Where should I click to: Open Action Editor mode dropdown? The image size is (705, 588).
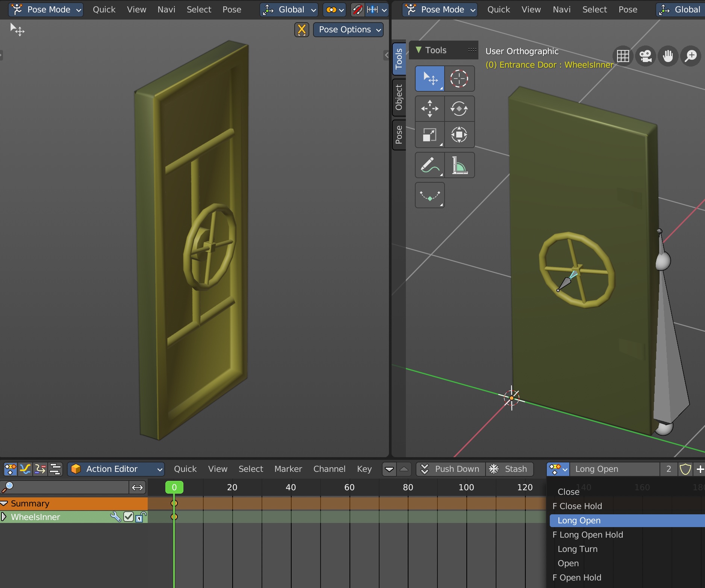116,469
